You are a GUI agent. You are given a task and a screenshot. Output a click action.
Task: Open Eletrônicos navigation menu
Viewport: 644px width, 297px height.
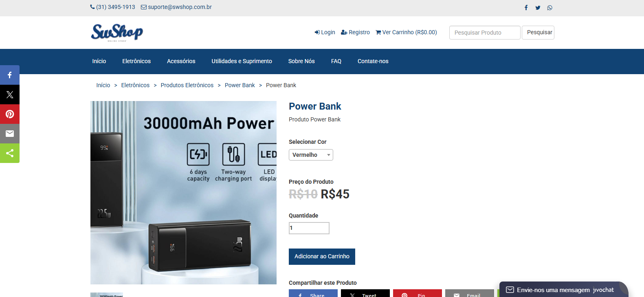136,61
